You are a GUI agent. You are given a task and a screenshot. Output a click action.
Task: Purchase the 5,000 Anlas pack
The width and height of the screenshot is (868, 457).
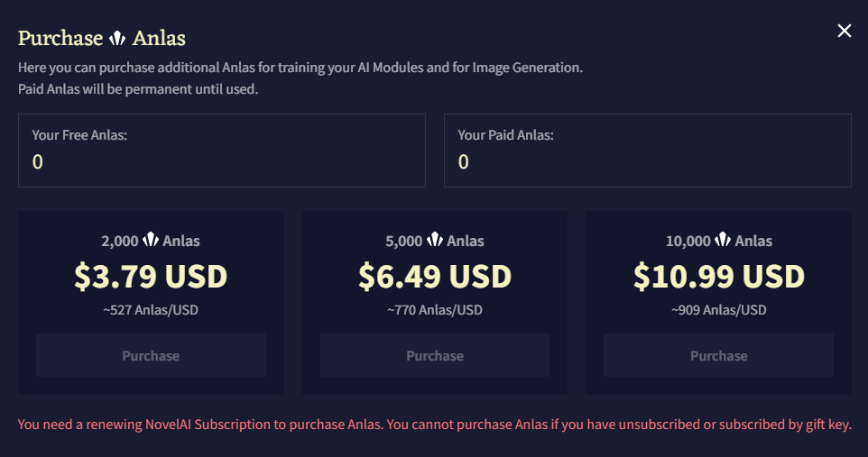pyautogui.click(x=435, y=355)
